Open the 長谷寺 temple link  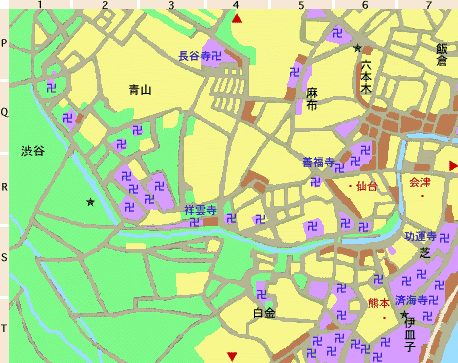coord(195,56)
